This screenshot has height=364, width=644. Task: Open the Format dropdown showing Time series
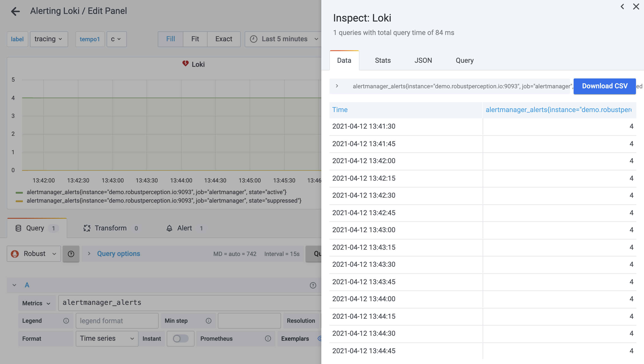point(107,338)
